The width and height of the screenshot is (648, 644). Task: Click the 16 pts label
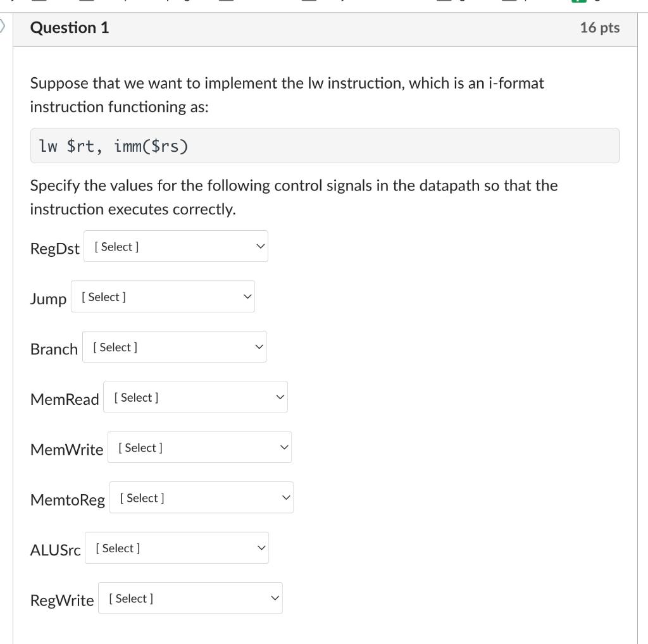[x=600, y=27]
